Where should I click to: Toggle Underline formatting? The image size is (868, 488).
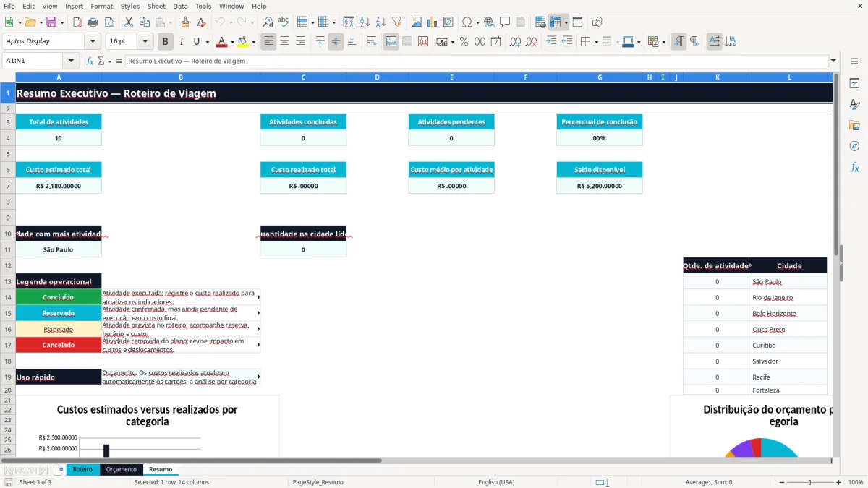pyautogui.click(x=196, y=42)
